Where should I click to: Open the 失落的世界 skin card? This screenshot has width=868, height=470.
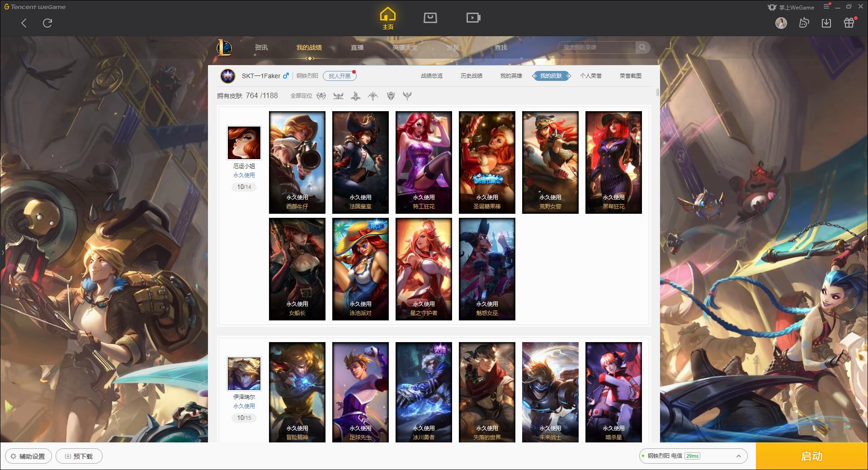click(487, 392)
